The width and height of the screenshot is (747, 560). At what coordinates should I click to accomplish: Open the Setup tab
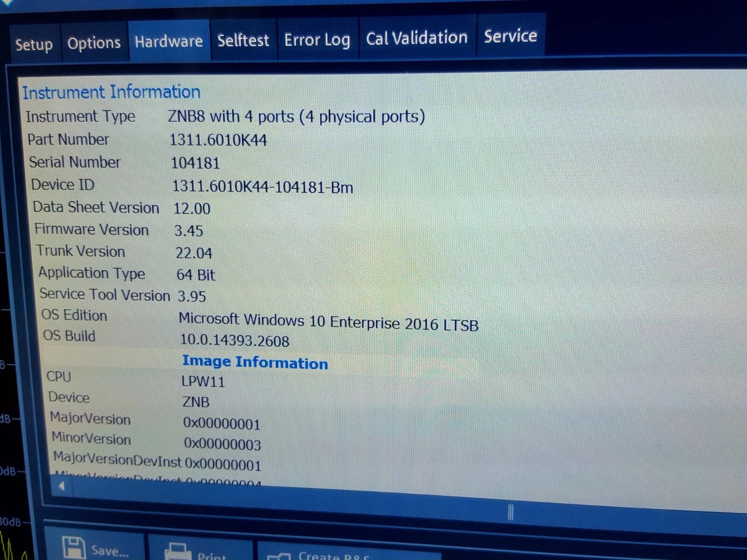click(34, 45)
